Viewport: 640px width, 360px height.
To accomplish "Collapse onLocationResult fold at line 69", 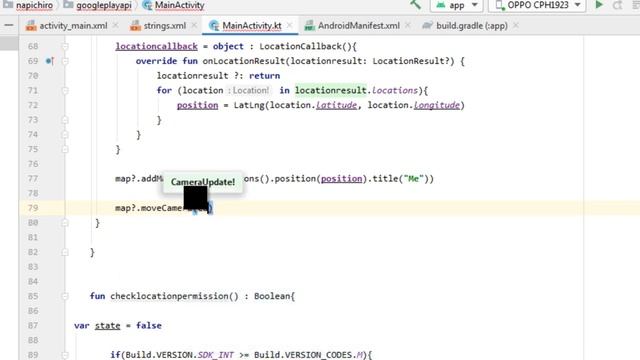I will 65,61.
